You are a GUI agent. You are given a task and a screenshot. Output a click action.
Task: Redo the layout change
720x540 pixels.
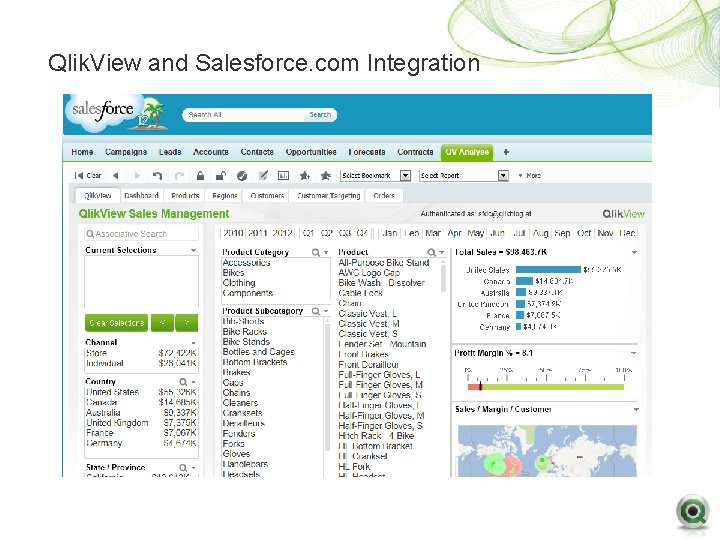(x=180, y=175)
